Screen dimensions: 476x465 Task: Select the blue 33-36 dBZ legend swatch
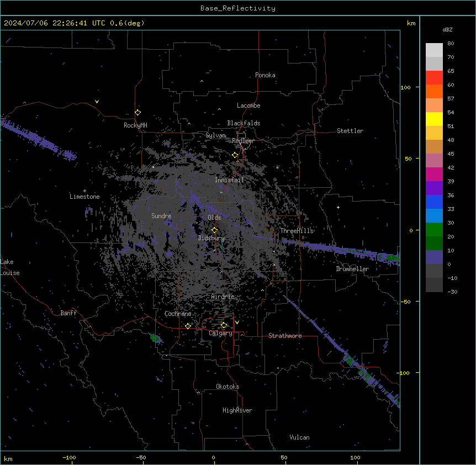(434, 202)
